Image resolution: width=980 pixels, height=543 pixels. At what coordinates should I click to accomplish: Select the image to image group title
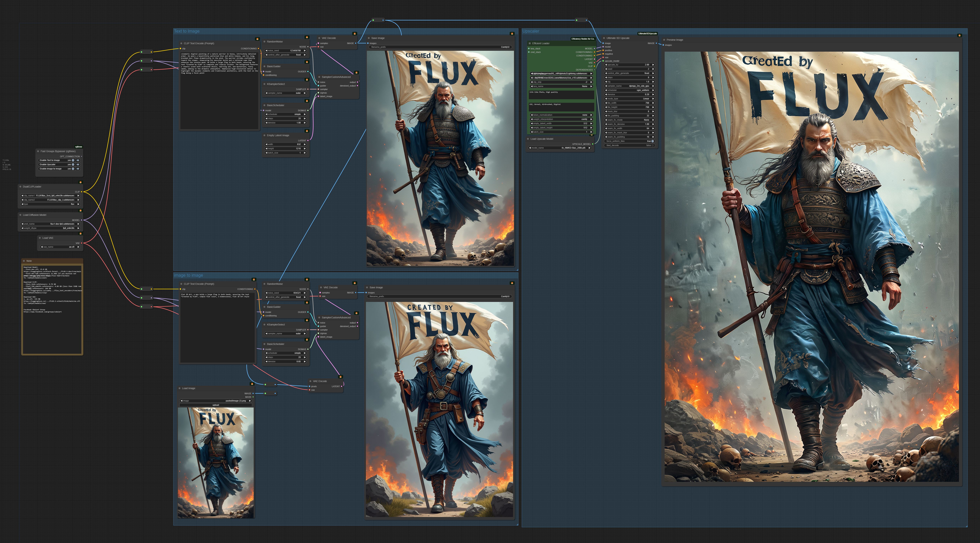[188, 275]
